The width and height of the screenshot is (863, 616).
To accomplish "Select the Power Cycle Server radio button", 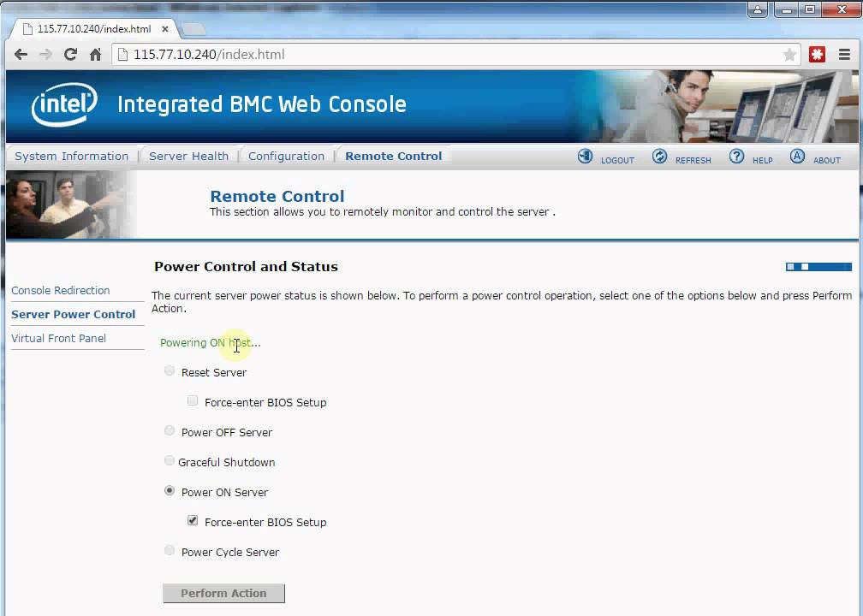I will click(170, 551).
